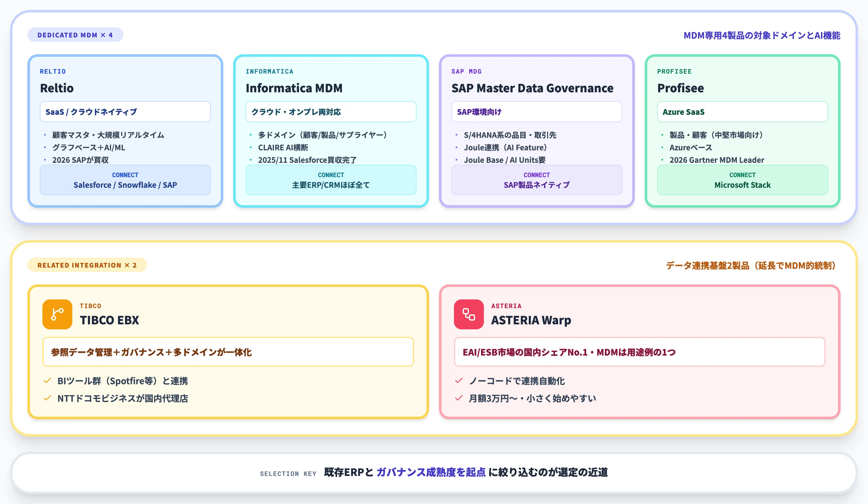Select the Informatica MDM card title
Image resolution: width=868 pixels, height=504 pixels.
[294, 88]
